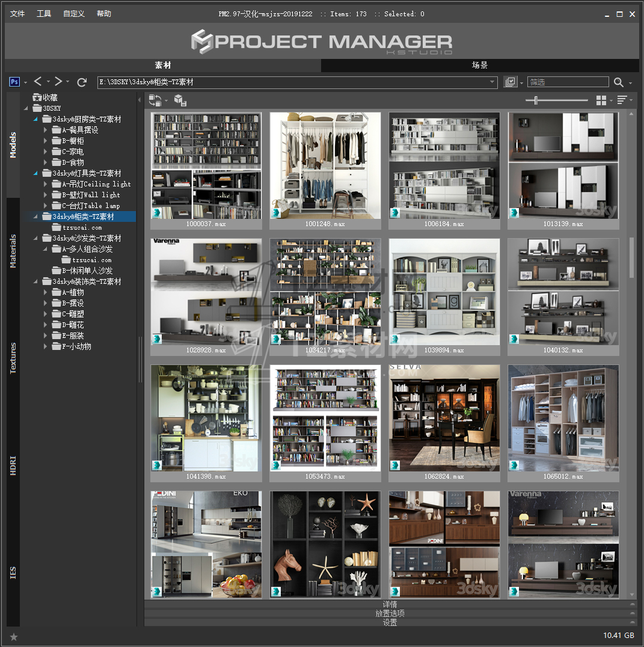Refresh the current folder view
Image resolution: width=644 pixels, height=647 pixels.
coord(82,82)
